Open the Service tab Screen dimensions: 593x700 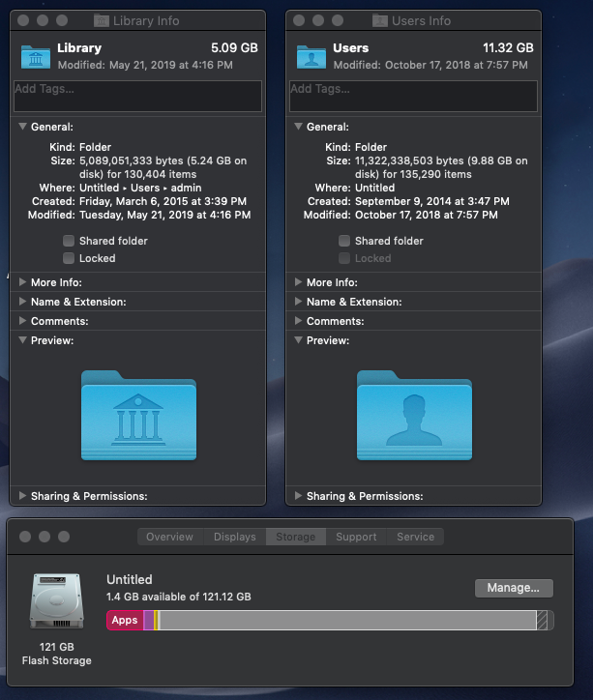coord(415,537)
